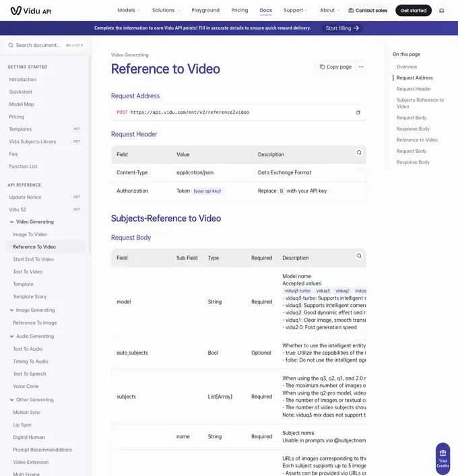Jump to Request Address in outline
This screenshot has width=458, height=476.
(x=415, y=78)
